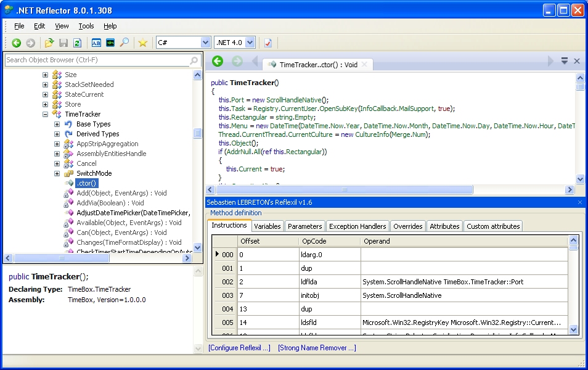Open the Tools menu

tap(86, 26)
